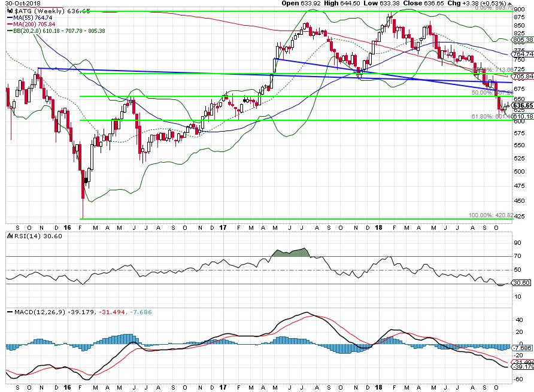The height and width of the screenshot is (392, 534).
Task: Click the "RSI(14) 30.60" indicator label
Action: [x=38, y=236]
